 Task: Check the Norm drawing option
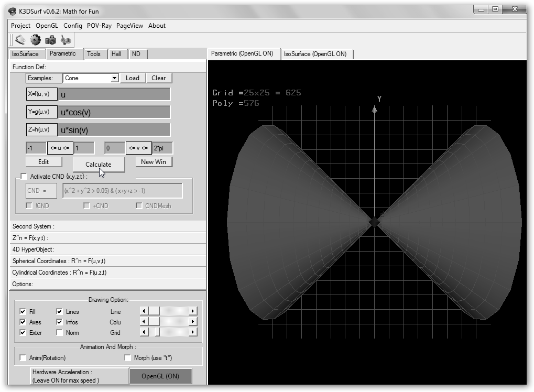pos(59,332)
